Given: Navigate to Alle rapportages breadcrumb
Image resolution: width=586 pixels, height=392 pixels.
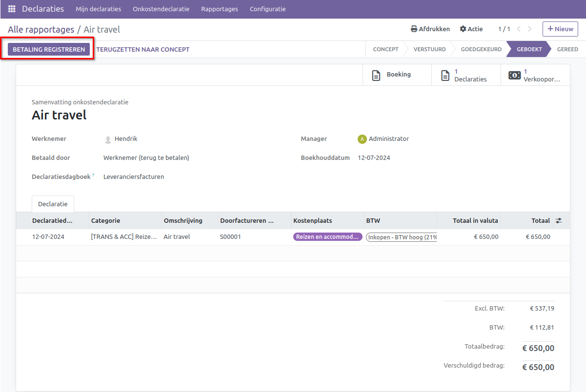Looking at the screenshot, I should (x=41, y=30).
